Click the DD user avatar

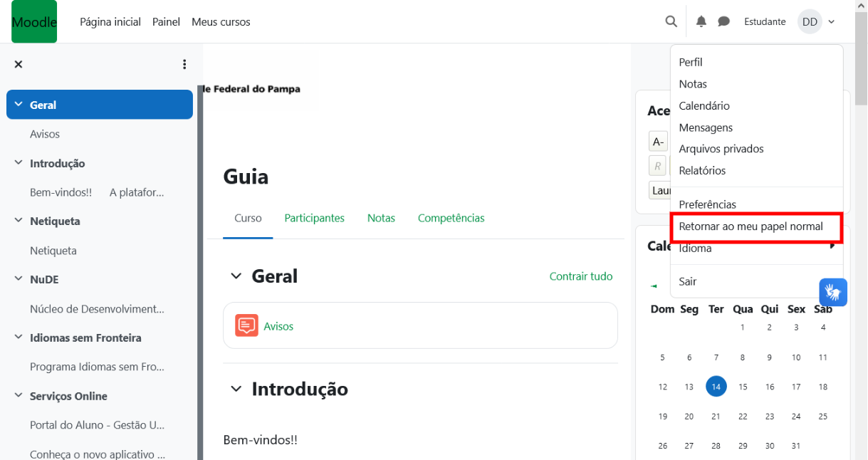coord(810,21)
